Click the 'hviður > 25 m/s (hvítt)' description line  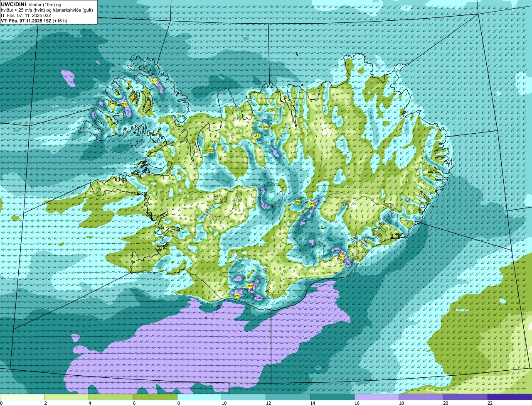coord(47,10)
